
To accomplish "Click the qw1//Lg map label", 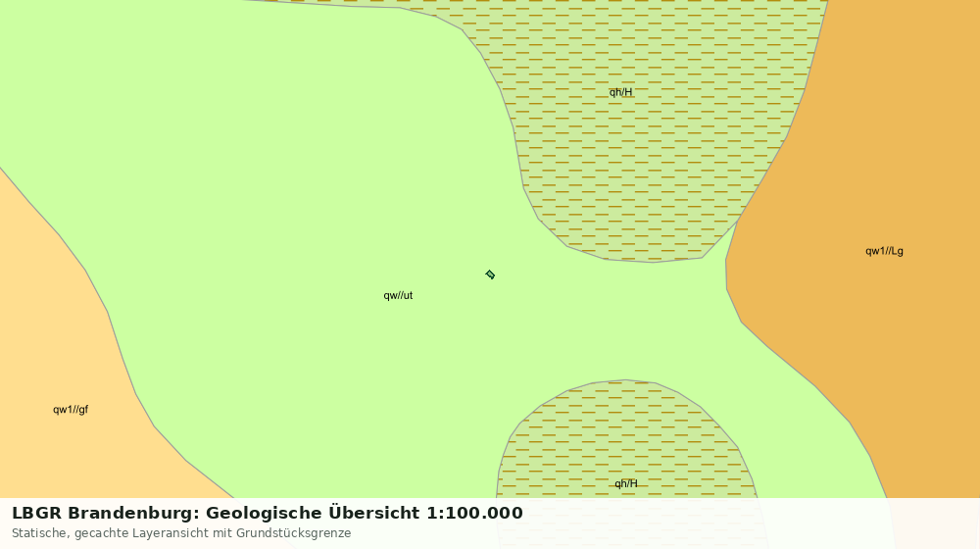I will pyautogui.click(x=884, y=251).
